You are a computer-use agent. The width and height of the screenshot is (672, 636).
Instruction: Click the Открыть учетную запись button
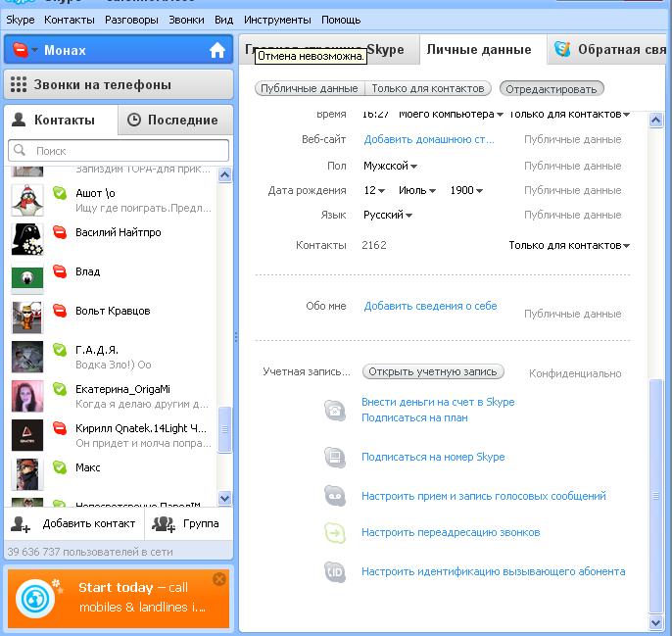433,371
